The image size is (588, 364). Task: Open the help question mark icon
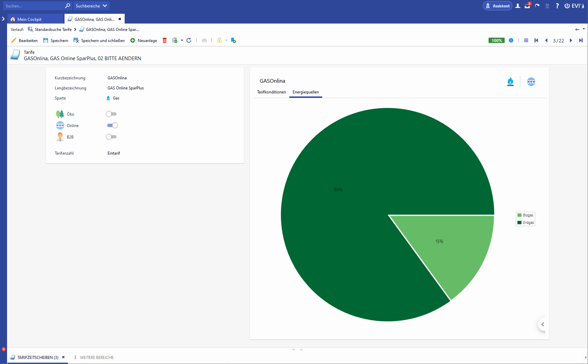pos(557,6)
